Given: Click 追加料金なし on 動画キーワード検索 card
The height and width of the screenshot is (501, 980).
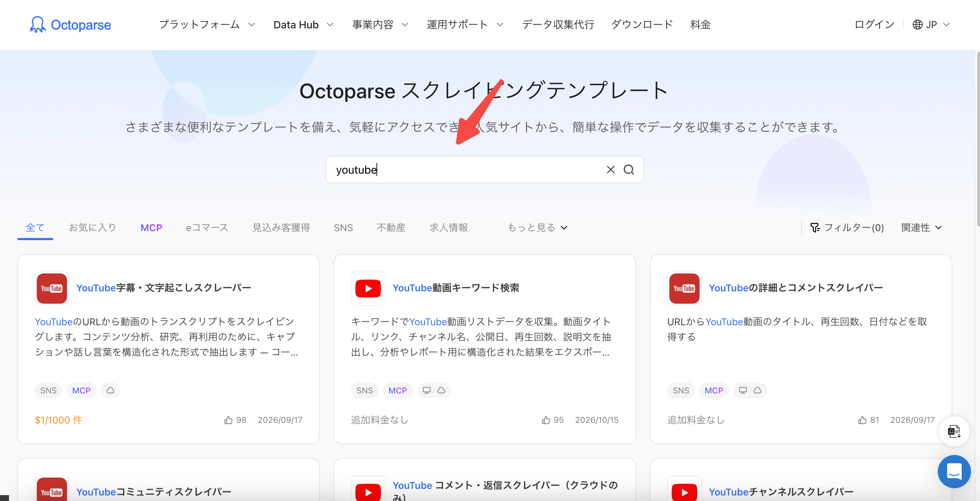Looking at the screenshot, I should [x=380, y=420].
